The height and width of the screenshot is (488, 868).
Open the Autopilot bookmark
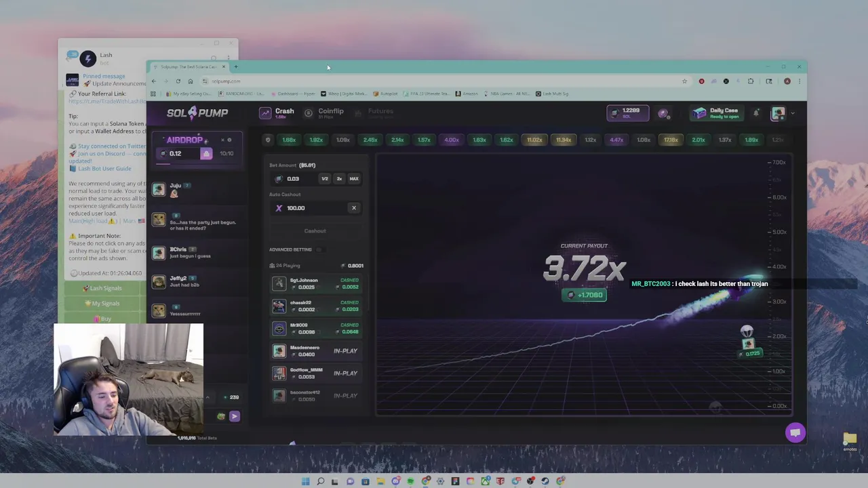[385, 94]
